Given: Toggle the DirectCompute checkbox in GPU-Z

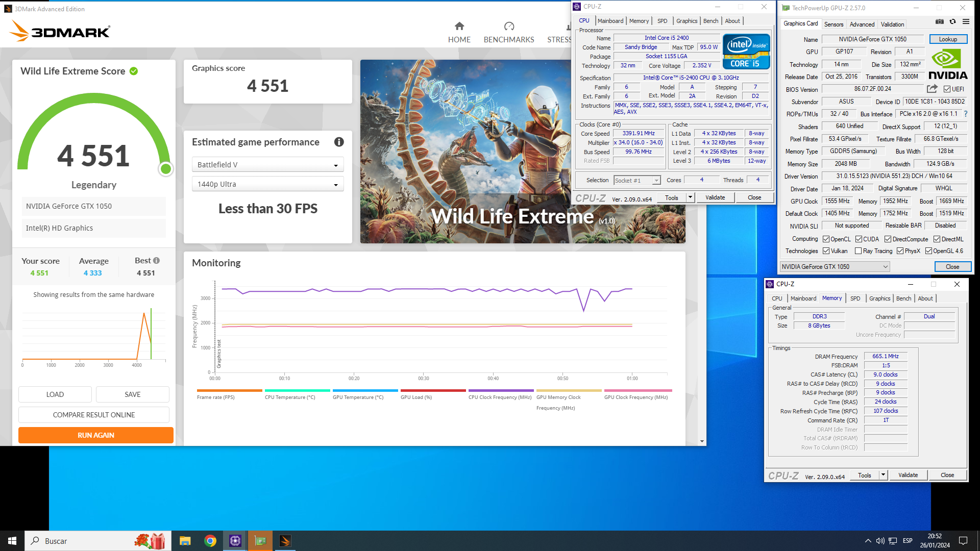Looking at the screenshot, I should (888, 239).
